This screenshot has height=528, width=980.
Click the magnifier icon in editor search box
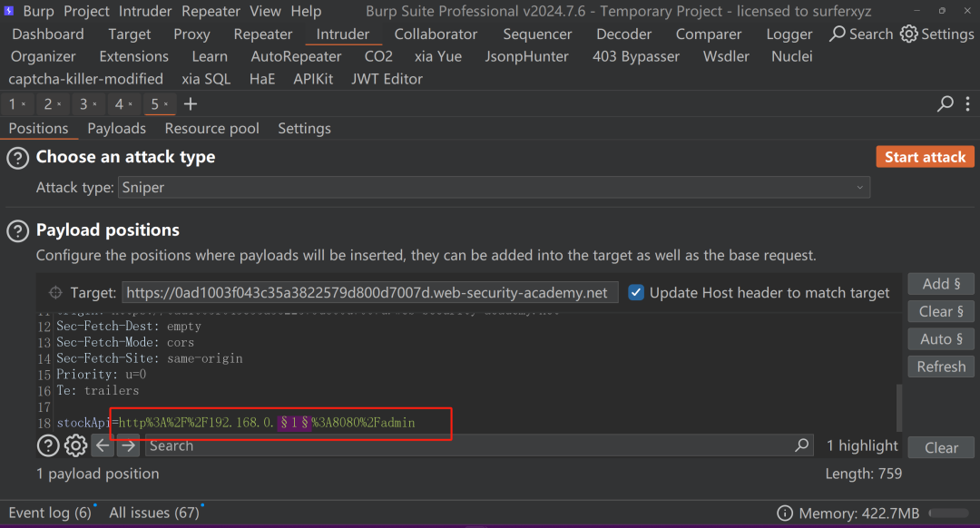[802, 445]
